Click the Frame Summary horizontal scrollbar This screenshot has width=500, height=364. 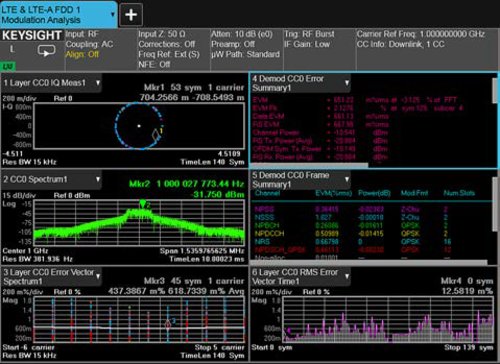369,262
